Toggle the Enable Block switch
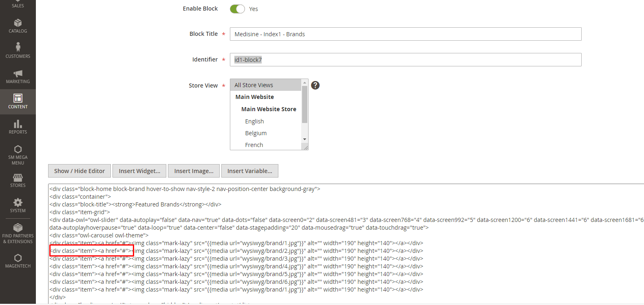 237,9
